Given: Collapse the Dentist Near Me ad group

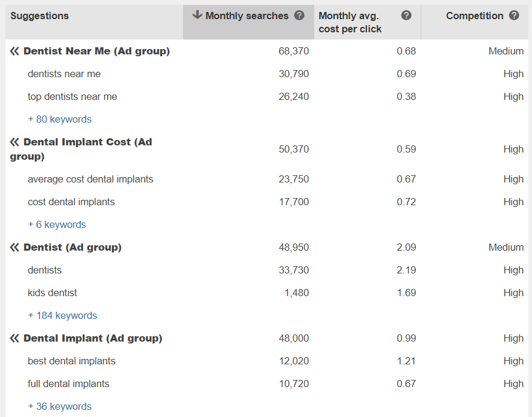Looking at the screenshot, I should tap(15, 51).
